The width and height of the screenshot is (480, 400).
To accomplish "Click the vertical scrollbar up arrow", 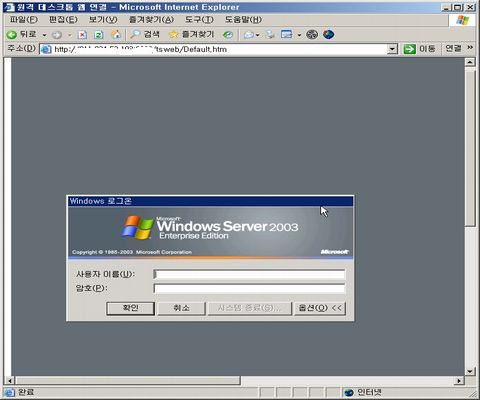I will pyautogui.click(x=470, y=62).
